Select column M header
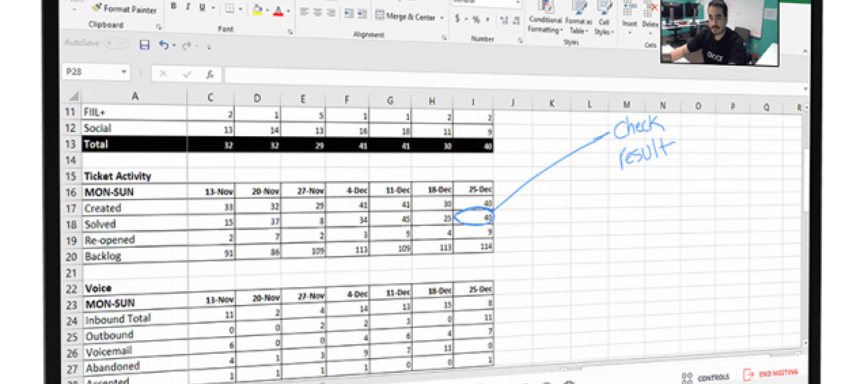Viewport: 868px width, 384px height. (626, 105)
